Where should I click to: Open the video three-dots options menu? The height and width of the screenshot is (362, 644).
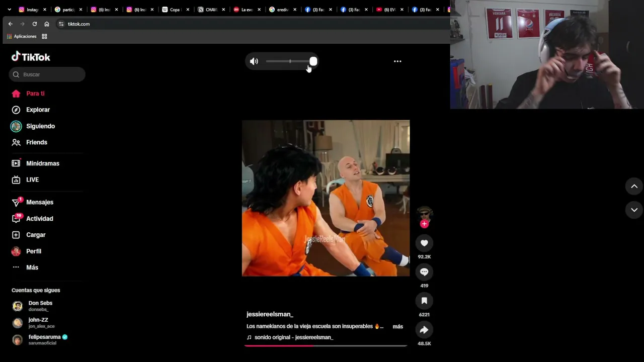tap(397, 61)
